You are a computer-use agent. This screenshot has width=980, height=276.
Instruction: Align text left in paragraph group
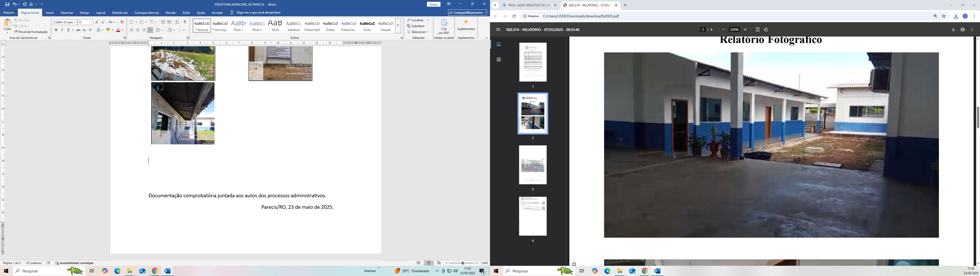click(132, 30)
